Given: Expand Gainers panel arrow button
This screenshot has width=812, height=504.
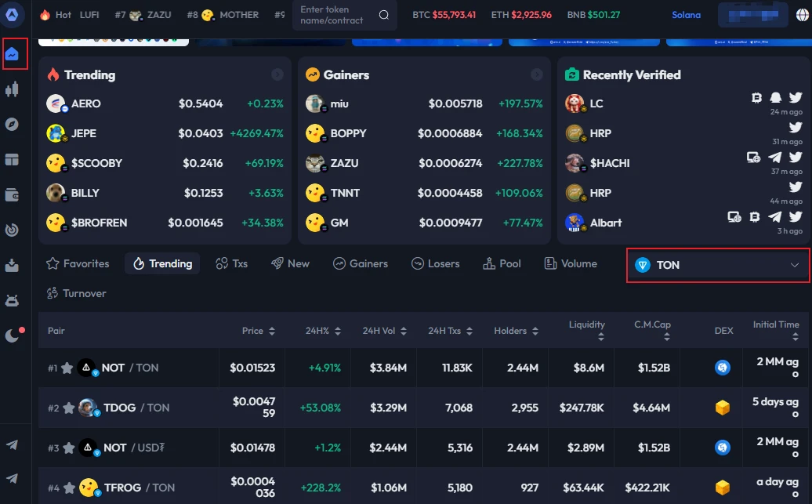Looking at the screenshot, I should (537, 74).
